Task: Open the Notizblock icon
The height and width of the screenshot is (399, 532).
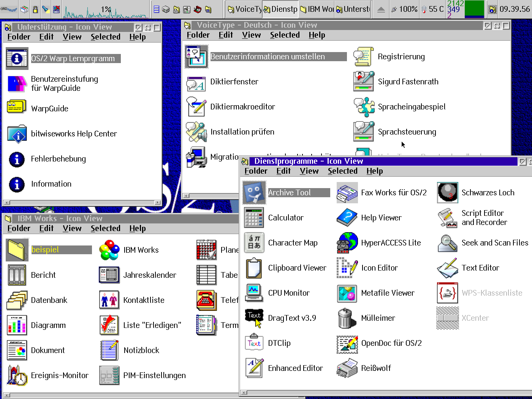Action: pos(109,350)
